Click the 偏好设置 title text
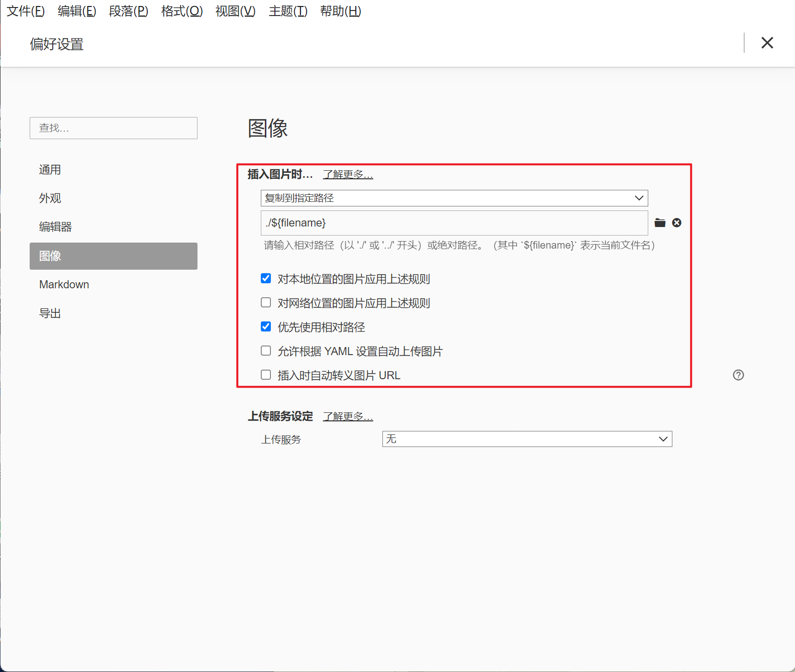The image size is (795, 672). point(57,44)
